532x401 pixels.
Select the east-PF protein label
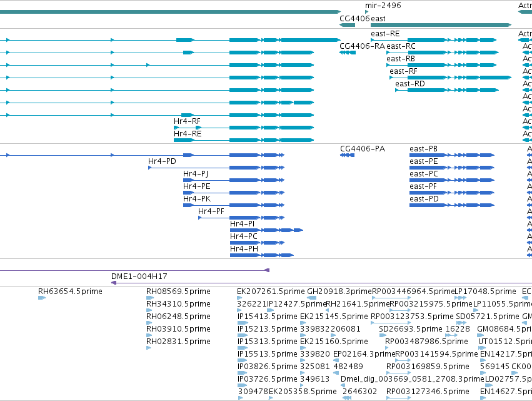[x=423, y=186]
